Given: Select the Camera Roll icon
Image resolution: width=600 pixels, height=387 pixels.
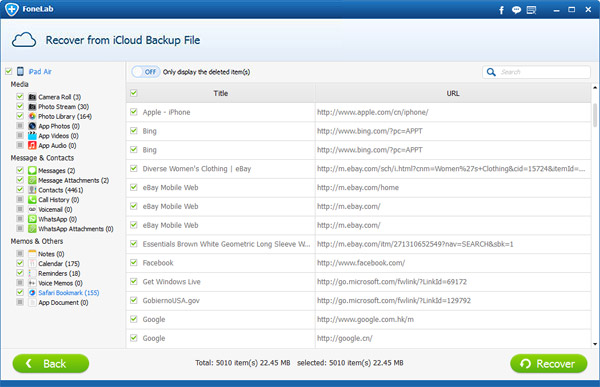Looking at the screenshot, I should coord(32,97).
